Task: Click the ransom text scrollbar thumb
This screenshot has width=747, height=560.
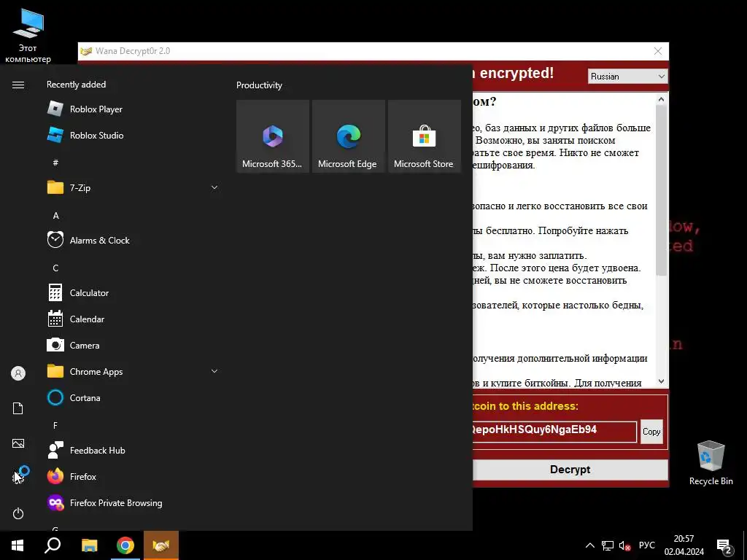Action: click(x=661, y=190)
